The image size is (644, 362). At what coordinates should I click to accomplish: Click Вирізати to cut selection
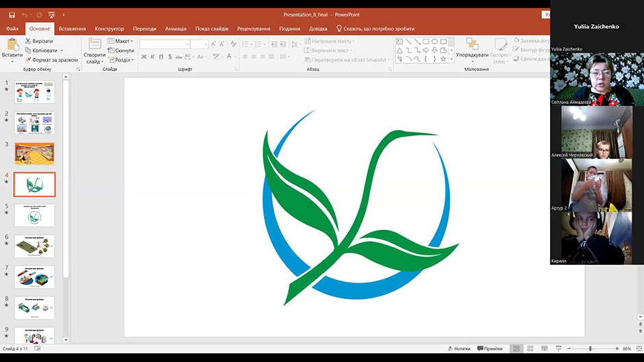39,41
